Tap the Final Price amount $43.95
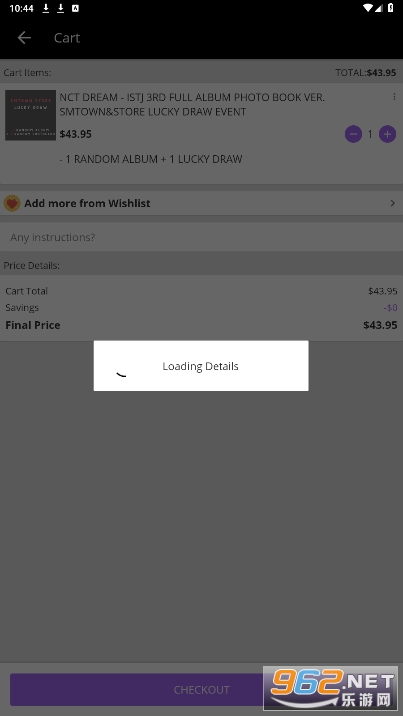This screenshot has height=716, width=403. coord(380,325)
